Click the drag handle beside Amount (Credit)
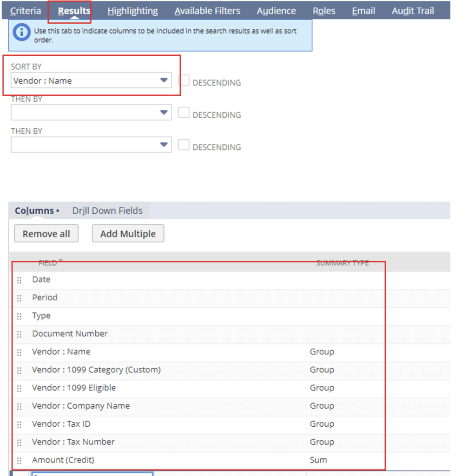The image size is (468, 476). coord(20,461)
